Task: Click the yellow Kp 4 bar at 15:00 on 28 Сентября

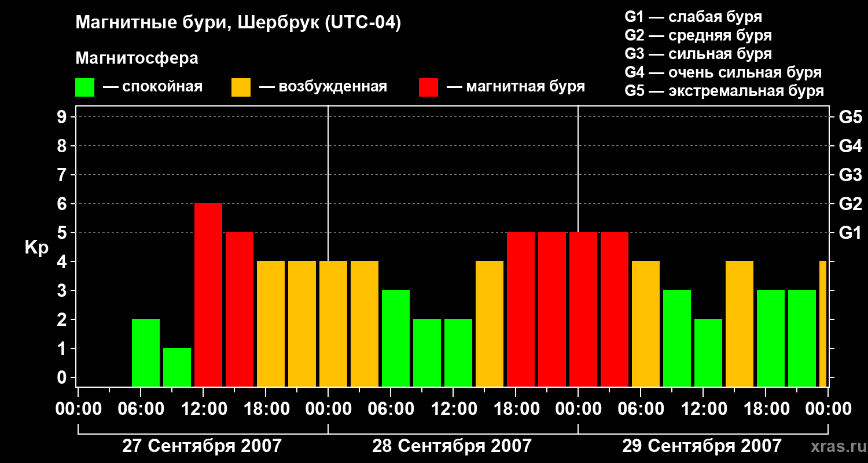Action: click(x=490, y=324)
